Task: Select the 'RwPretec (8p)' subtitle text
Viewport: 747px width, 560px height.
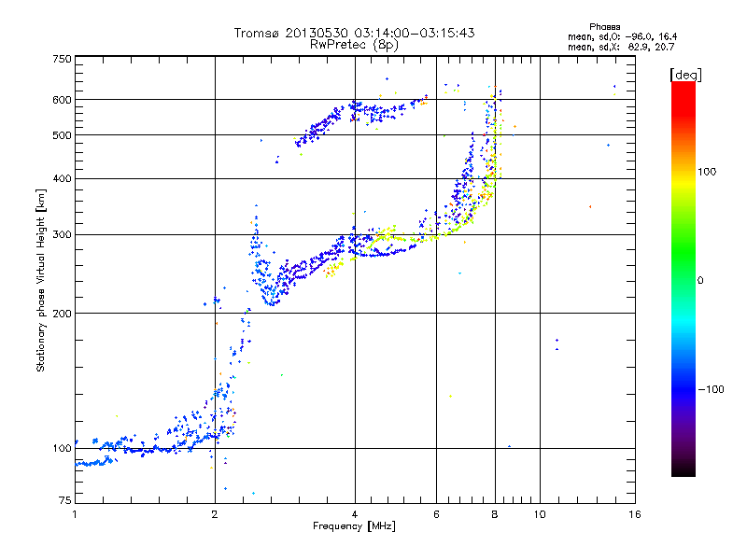Action: pos(354,45)
